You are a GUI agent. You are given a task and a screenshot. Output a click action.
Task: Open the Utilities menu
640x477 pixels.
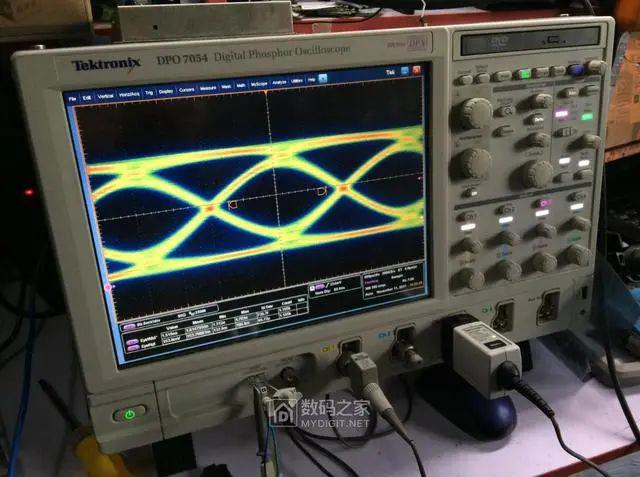[297, 81]
